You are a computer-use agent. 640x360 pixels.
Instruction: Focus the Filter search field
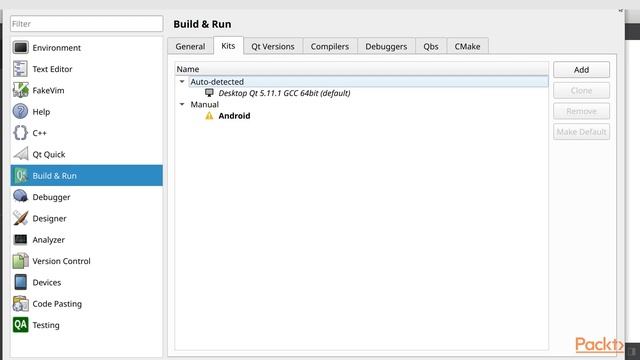[x=87, y=24]
